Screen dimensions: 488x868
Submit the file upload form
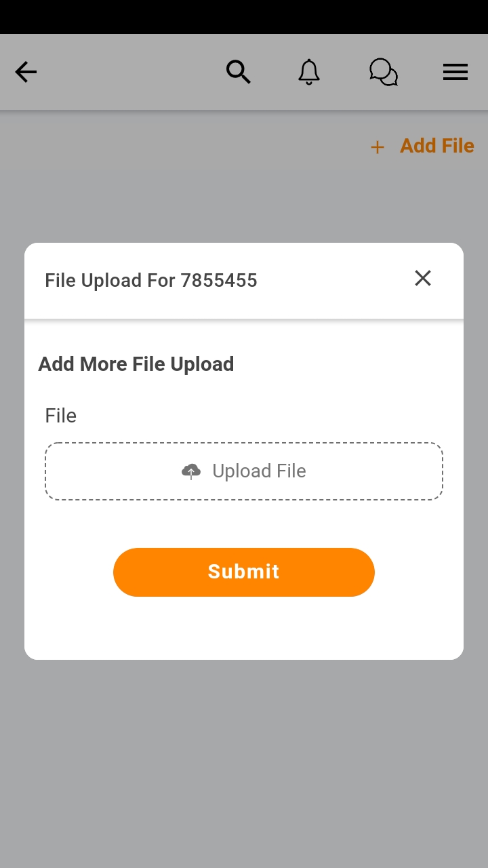point(244,572)
